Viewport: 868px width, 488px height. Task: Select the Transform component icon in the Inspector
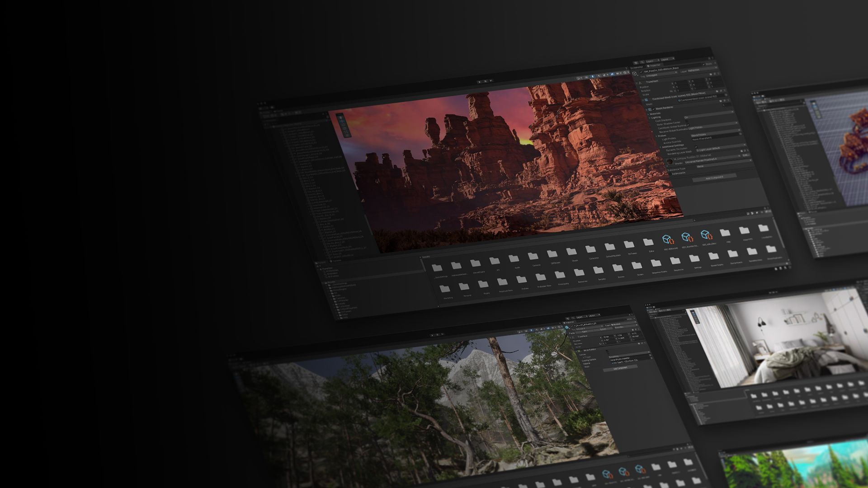pos(641,82)
